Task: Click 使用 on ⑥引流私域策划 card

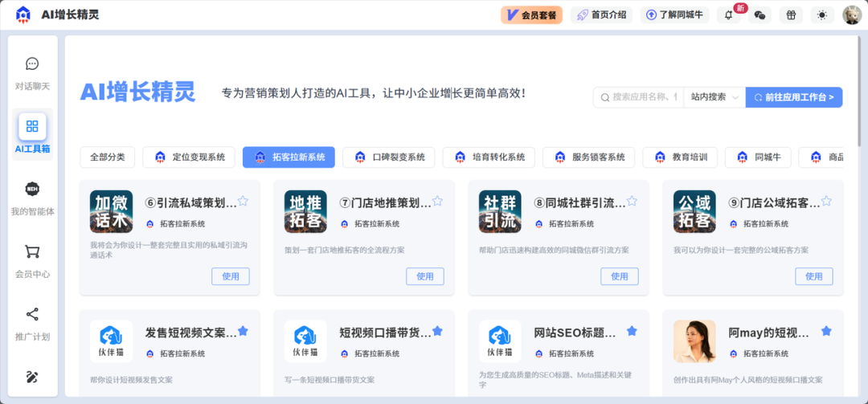Action: [231, 276]
